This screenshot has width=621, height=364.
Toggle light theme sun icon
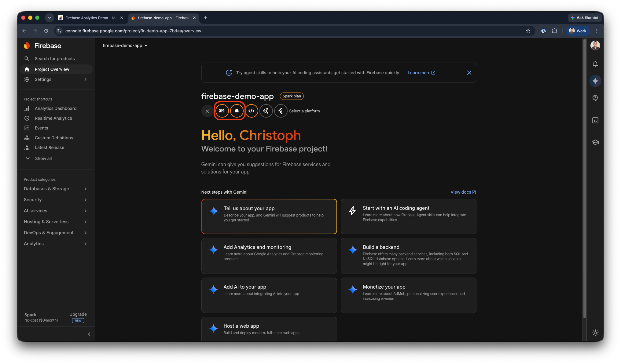coord(595,333)
